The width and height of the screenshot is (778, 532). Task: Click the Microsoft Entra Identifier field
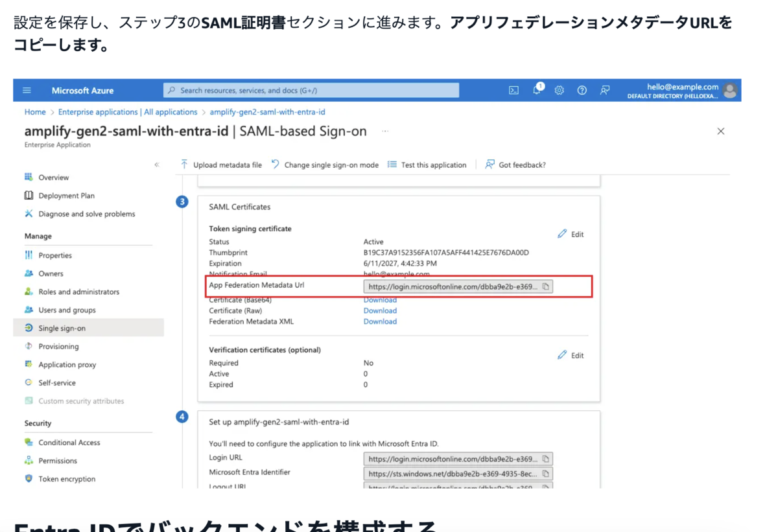tap(458, 474)
